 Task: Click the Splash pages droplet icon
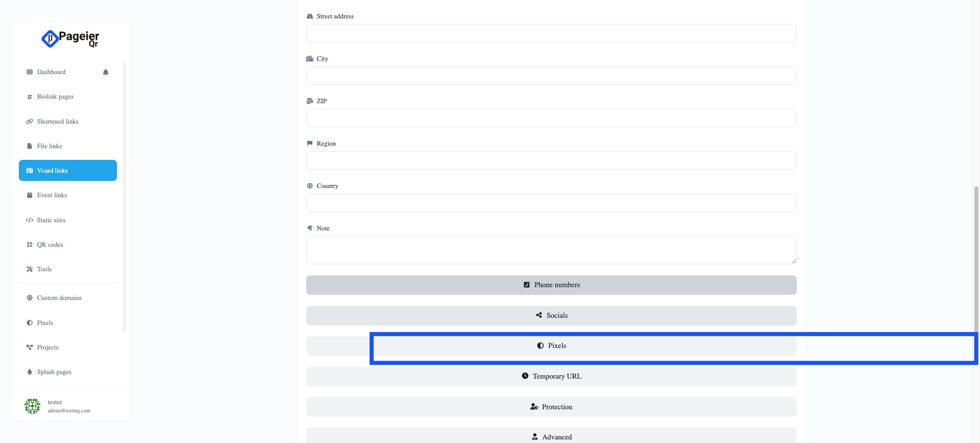[x=30, y=372]
